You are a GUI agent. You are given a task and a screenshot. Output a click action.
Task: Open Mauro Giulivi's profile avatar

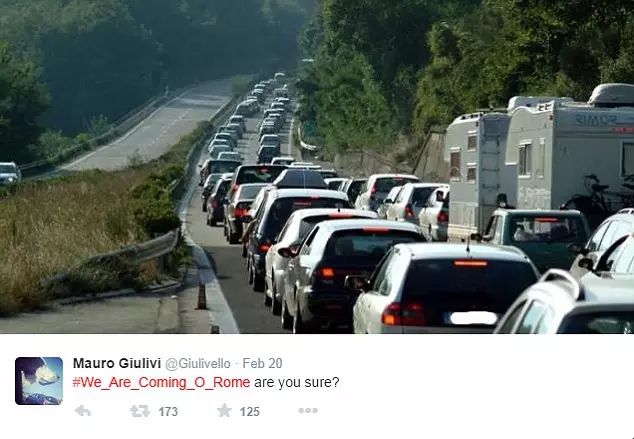(x=39, y=381)
